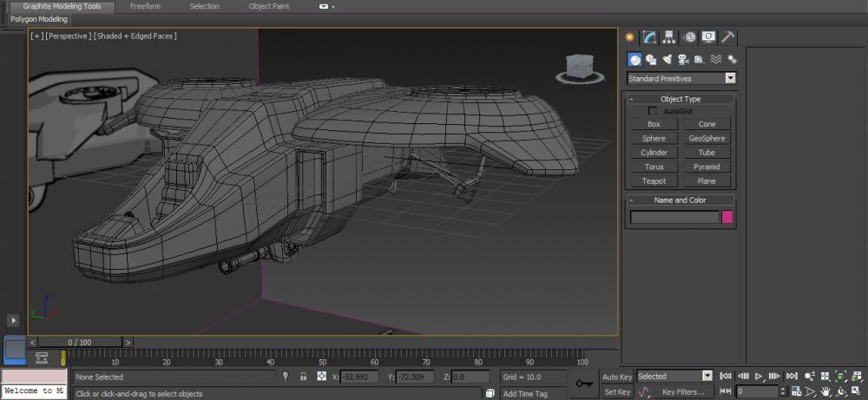Open the magenta object color swatch

[727, 217]
